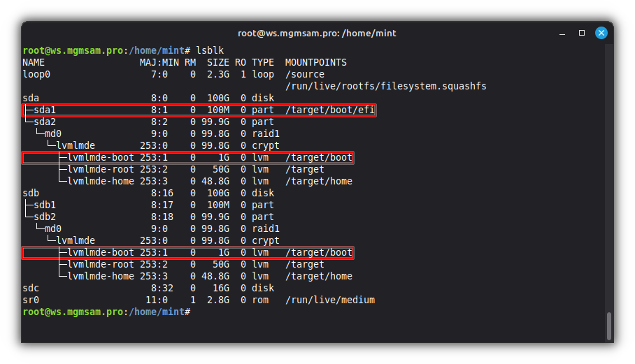The height and width of the screenshot is (364, 635).
Task: Click the sda1 partition name
Action: (x=44, y=110)
